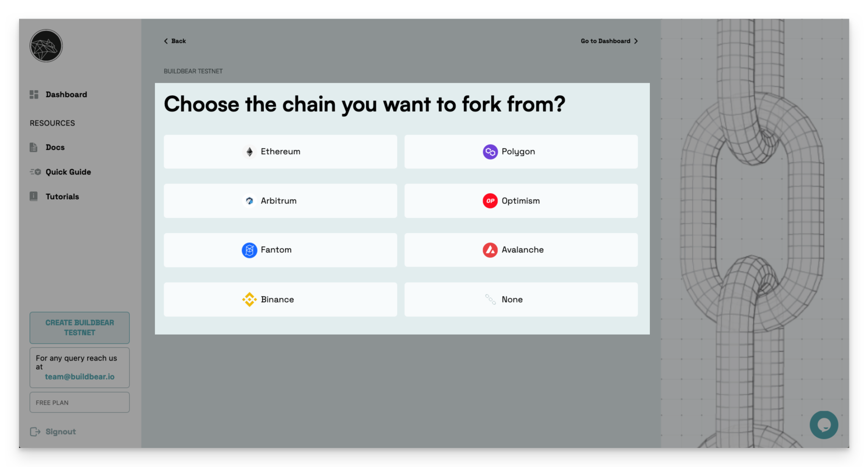Click Create BuildBear Testnet button
The height and width of the screenshot is (467, 868).
click(80, 328)
